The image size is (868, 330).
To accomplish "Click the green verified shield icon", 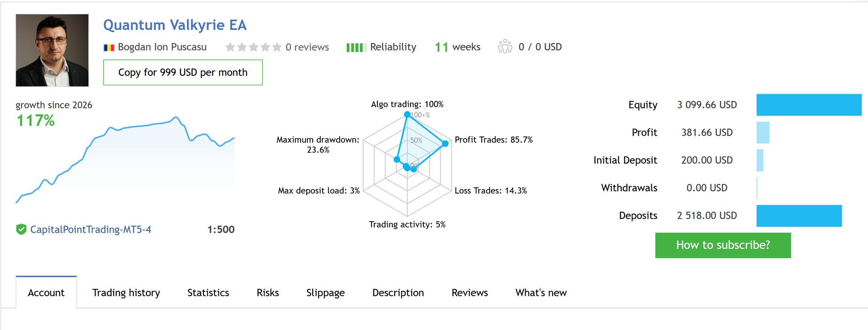I will (x=21, y=229).
